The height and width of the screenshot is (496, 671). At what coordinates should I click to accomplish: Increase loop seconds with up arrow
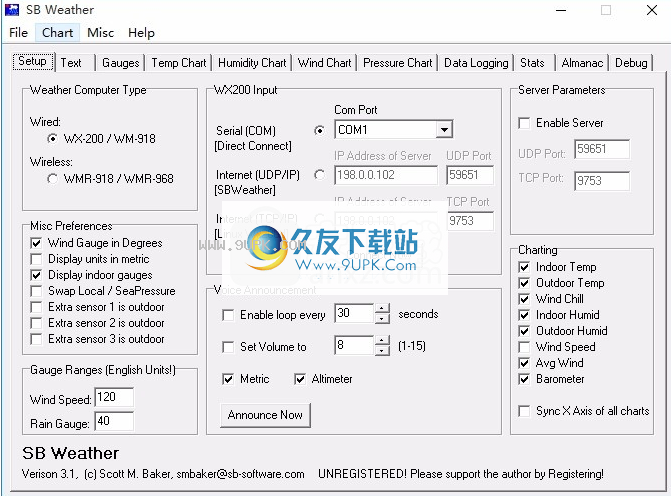click(x=382, y=308)
